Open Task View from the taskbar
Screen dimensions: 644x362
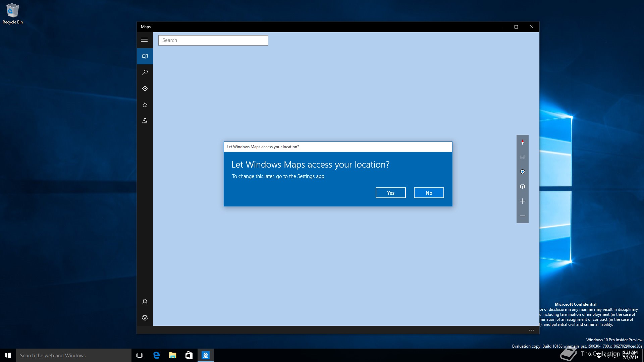(140, 355)
